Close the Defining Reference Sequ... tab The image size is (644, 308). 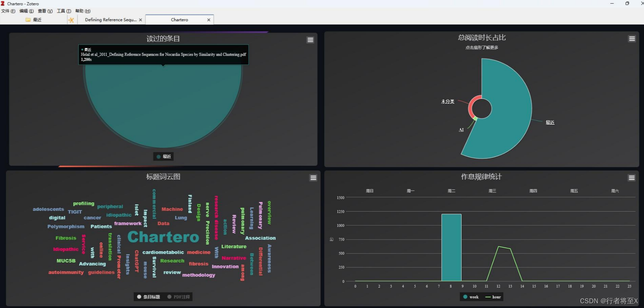140,20
